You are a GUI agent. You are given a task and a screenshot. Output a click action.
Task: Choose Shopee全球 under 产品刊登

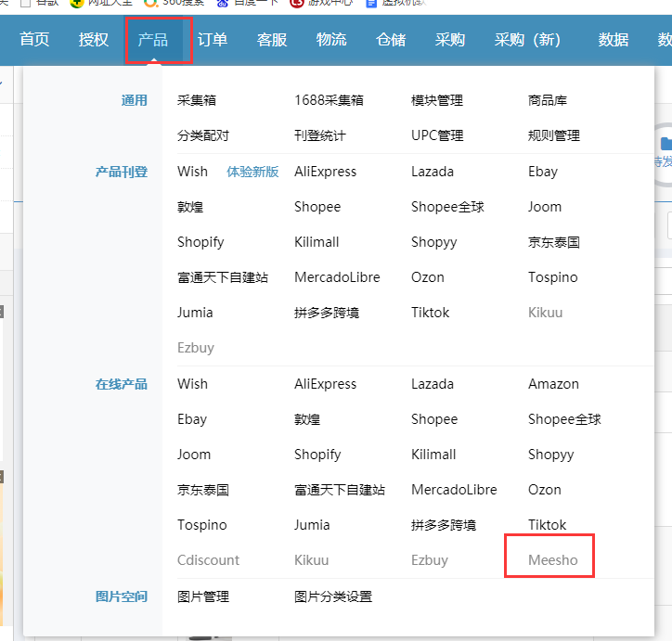(x=447, y=207)
